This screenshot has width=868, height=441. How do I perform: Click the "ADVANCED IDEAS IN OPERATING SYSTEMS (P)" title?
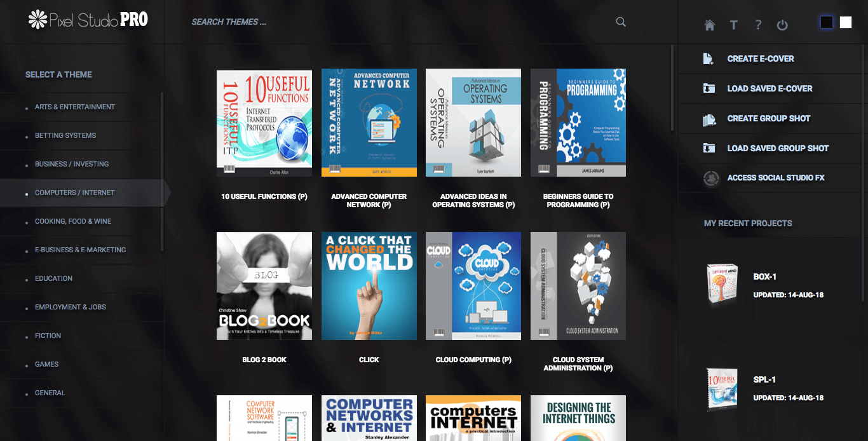[x=473, y=201]
